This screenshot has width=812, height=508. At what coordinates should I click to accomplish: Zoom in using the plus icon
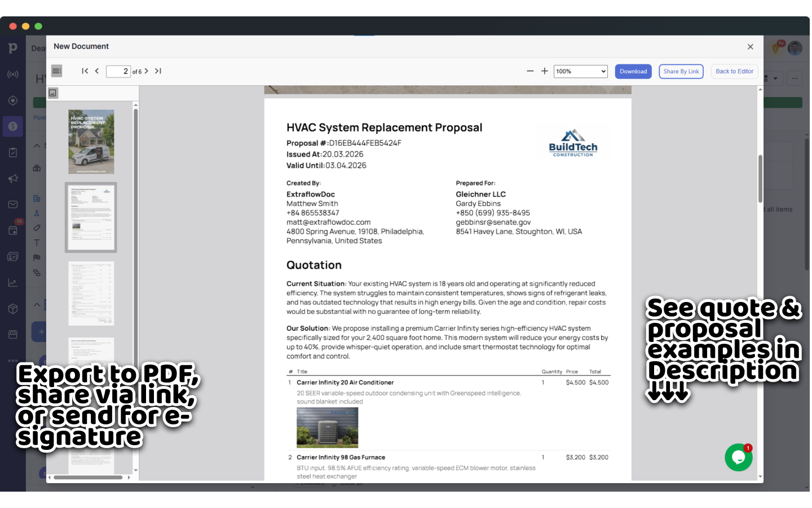pyautogui.click(x=544, y=71)
